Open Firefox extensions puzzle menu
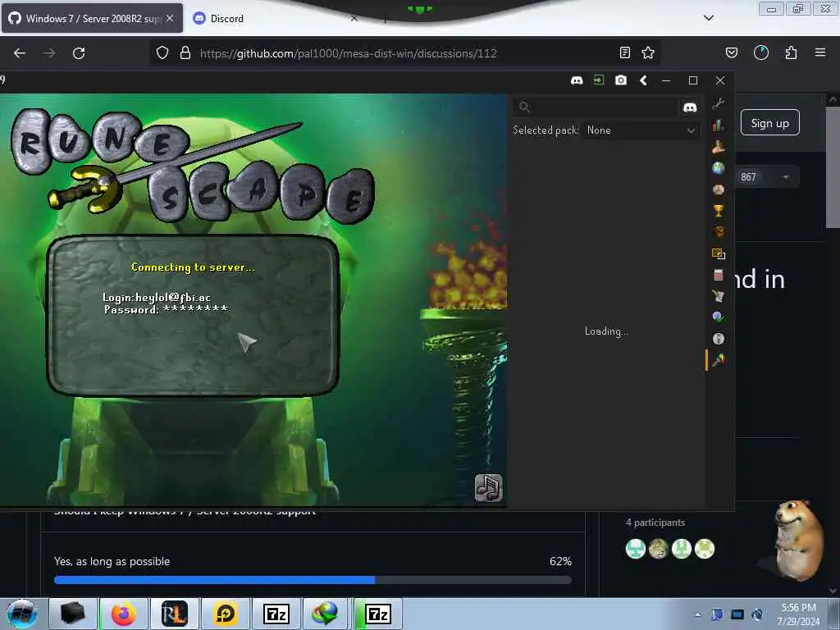The height and width of the screenshot is (630, 840). (791, 52)
